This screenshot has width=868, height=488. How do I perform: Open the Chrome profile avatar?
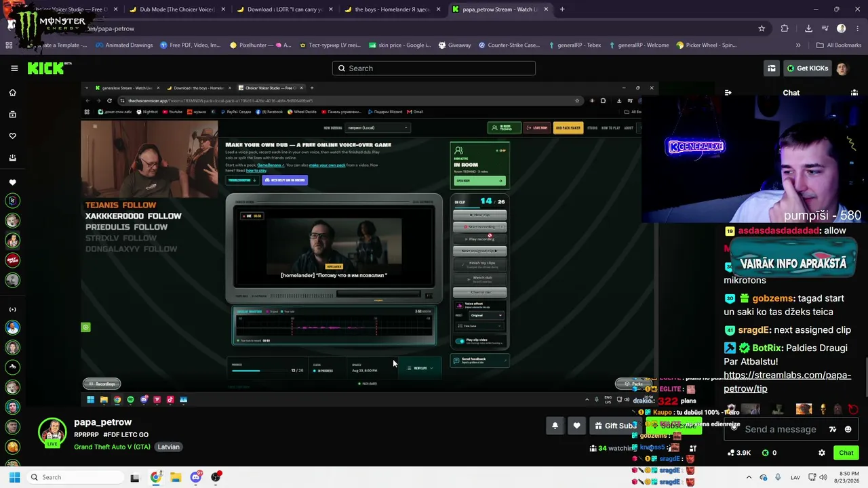pyautogui.click(x=842, y=28)
